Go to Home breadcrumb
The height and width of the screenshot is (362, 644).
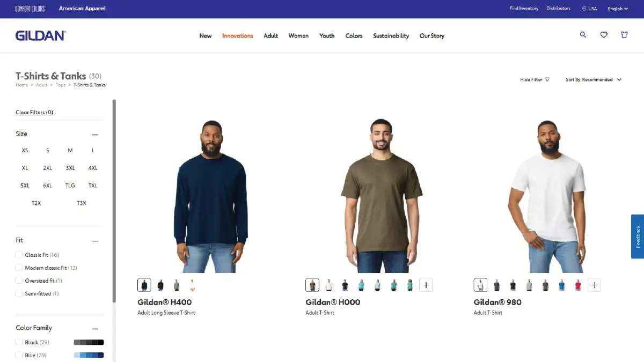pyautogui.click(x=21, y=85)
